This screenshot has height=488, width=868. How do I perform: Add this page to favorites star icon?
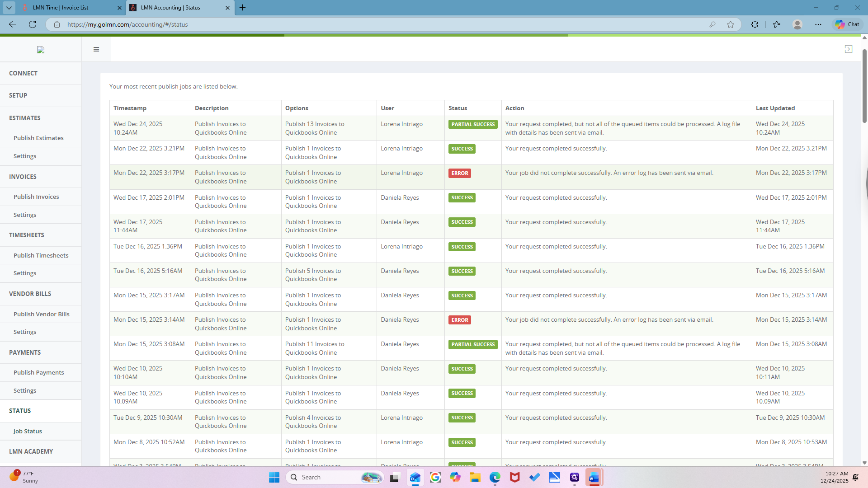[731, 24]
